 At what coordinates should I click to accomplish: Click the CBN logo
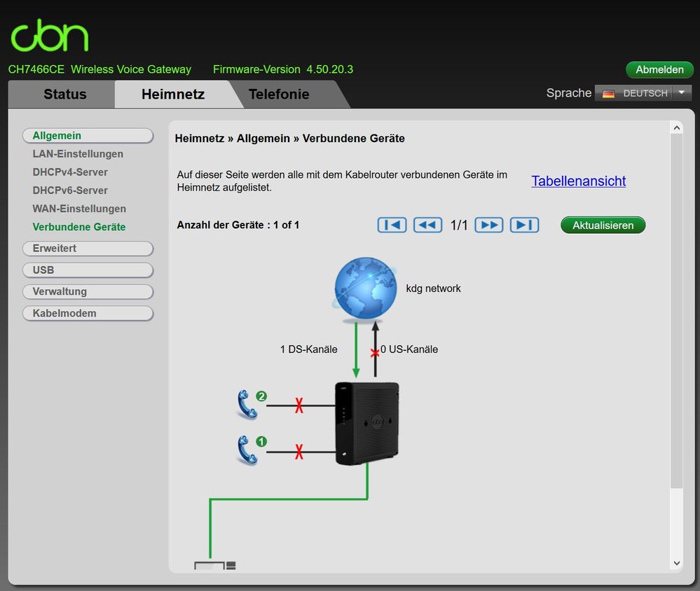pos(50,35)
